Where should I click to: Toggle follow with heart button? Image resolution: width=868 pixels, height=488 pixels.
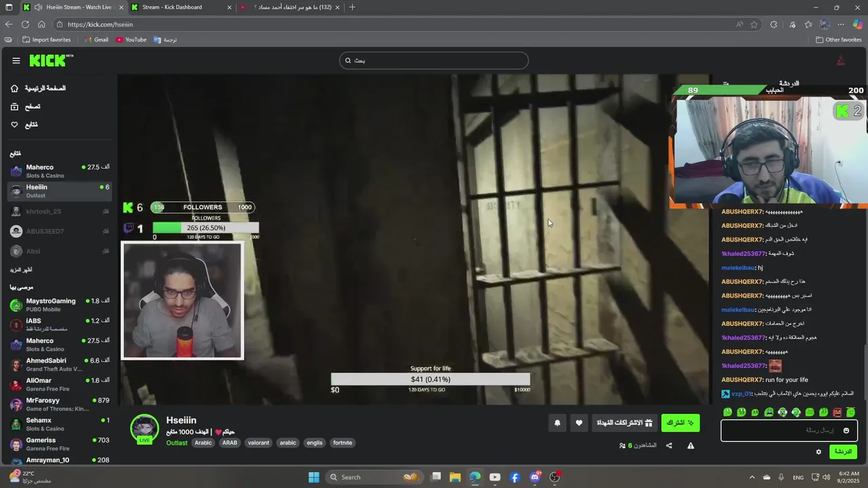pos(579,423)
